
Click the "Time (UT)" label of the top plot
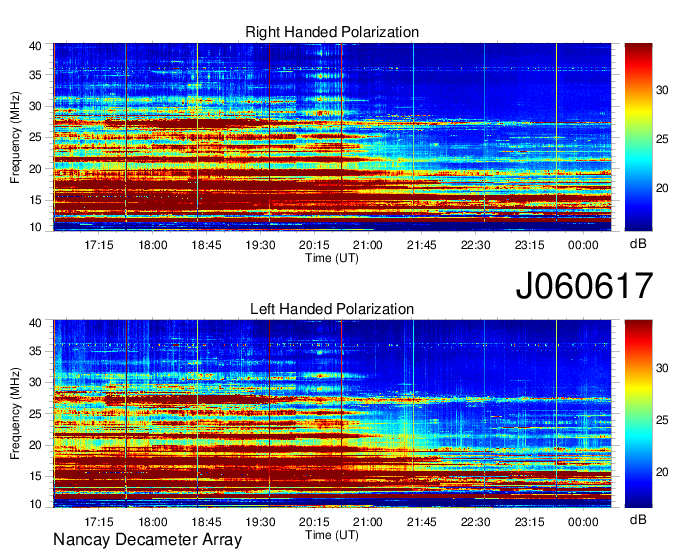tap(332, 258)
